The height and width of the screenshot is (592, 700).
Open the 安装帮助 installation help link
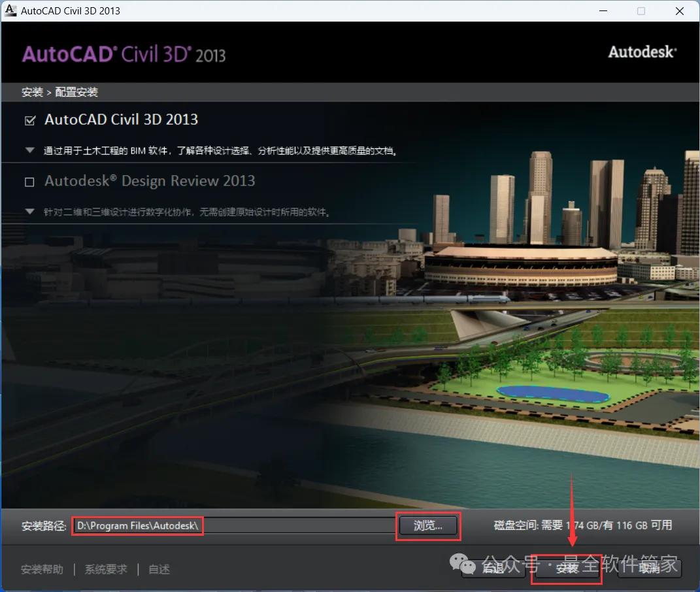[x=42, y=569]
